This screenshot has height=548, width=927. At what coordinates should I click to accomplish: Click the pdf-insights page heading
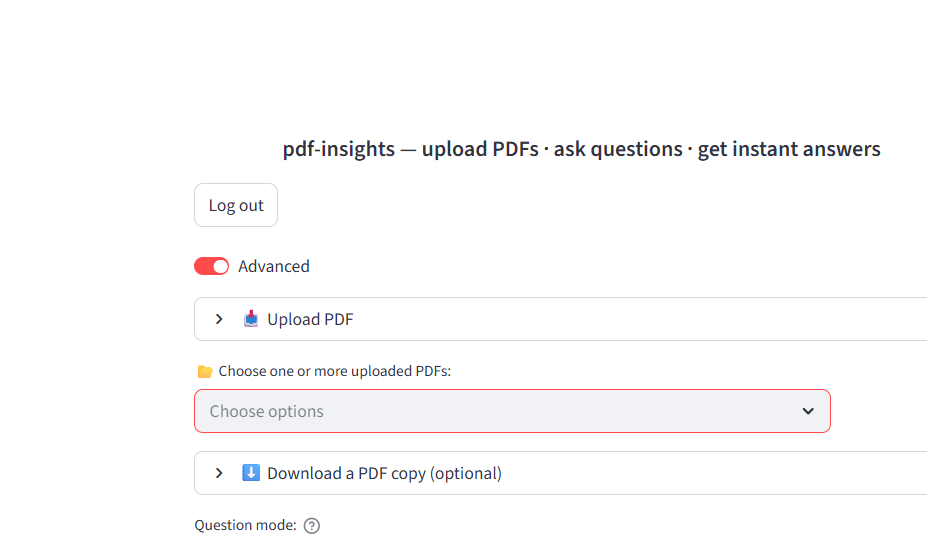(581, 149)
